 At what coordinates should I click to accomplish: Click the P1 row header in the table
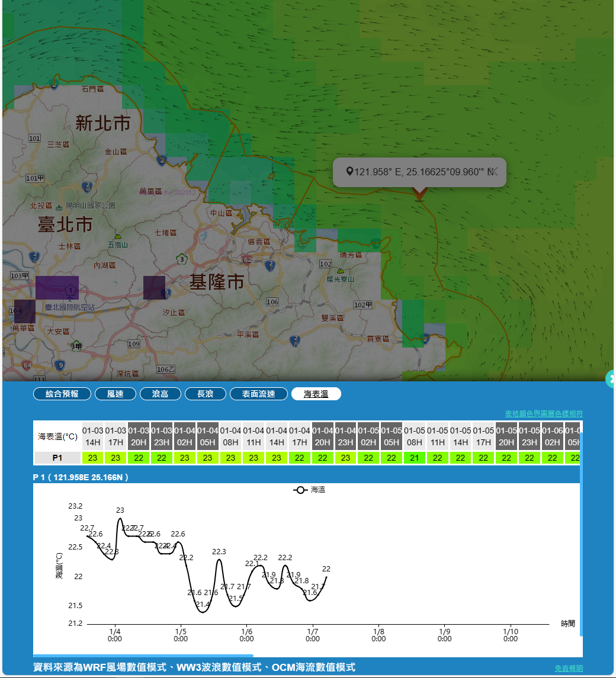pos(57,458)
